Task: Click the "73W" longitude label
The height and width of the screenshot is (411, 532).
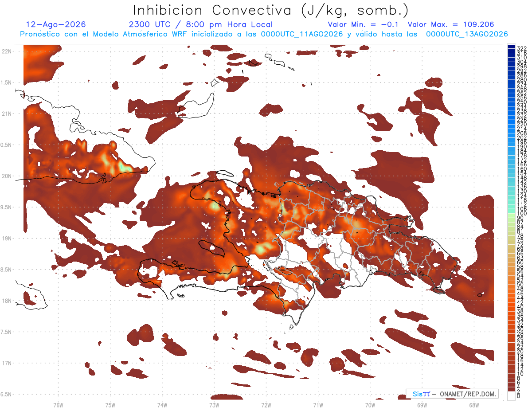Action: (214, 404)
